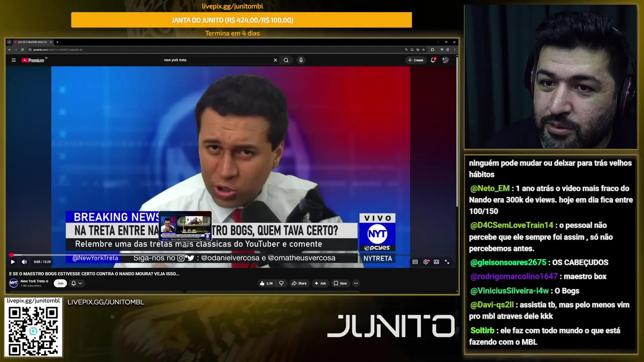644x362 pixels.
Task: Share the video via Share button
Action: [x=299, y=283]
